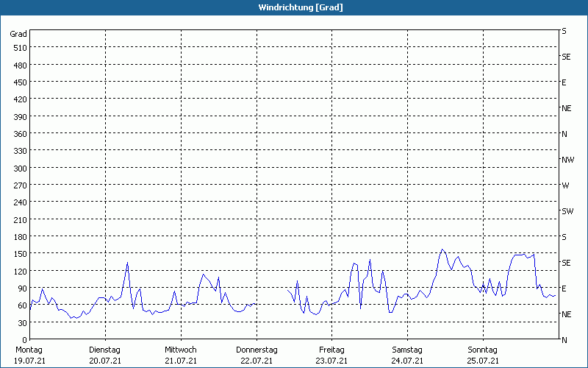This screenshot has height=368, width=588.
Task: Select the 330 y-axis value
Action: 21,151
